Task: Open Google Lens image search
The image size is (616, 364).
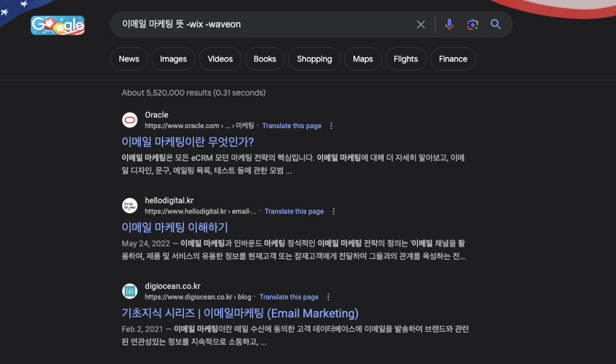Action: [x=472, y=25]
